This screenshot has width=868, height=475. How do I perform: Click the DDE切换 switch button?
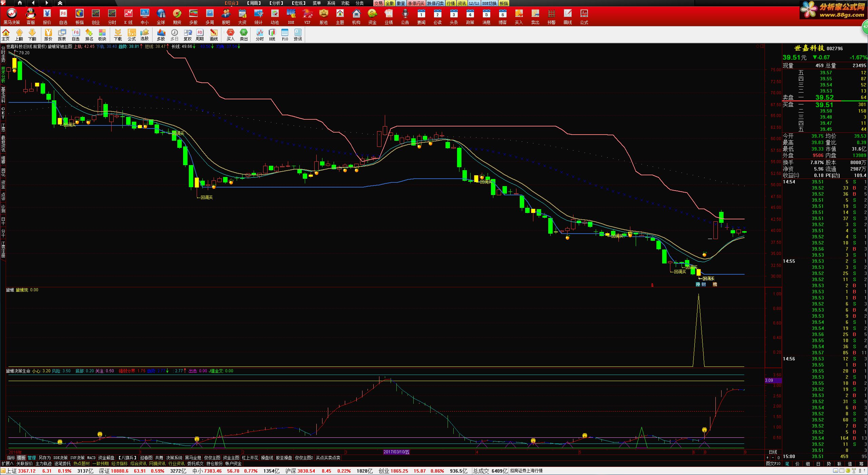pyautogui.click(x=489, y=3)
